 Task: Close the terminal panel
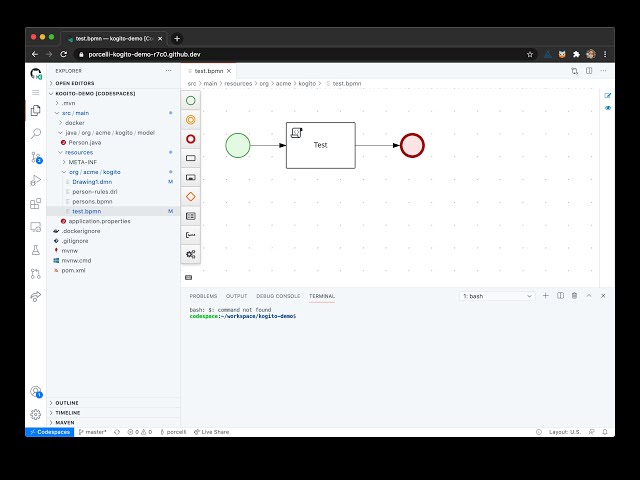coord(603,296)
